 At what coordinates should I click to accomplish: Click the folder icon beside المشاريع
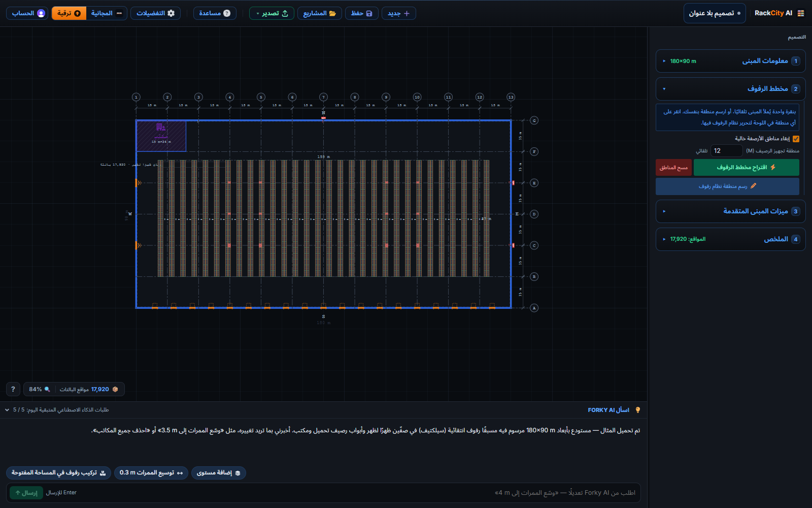point(332,13)
